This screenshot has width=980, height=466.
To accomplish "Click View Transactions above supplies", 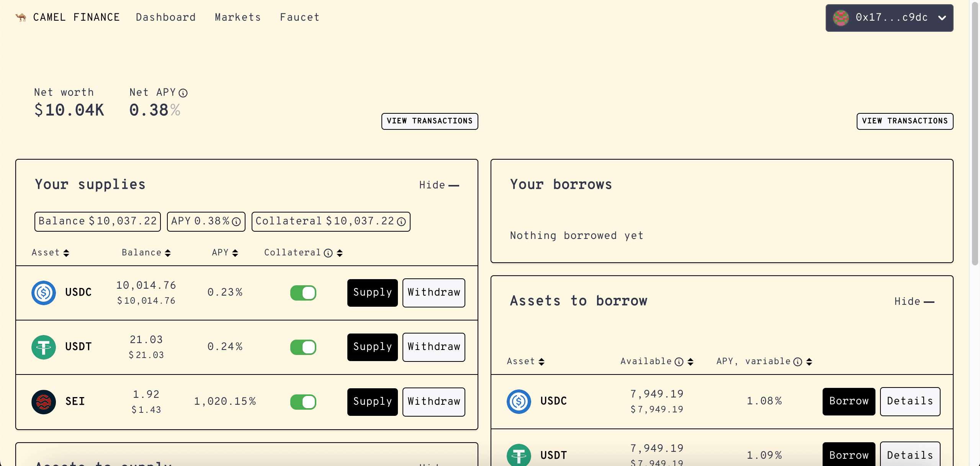I will pos(430,121).
